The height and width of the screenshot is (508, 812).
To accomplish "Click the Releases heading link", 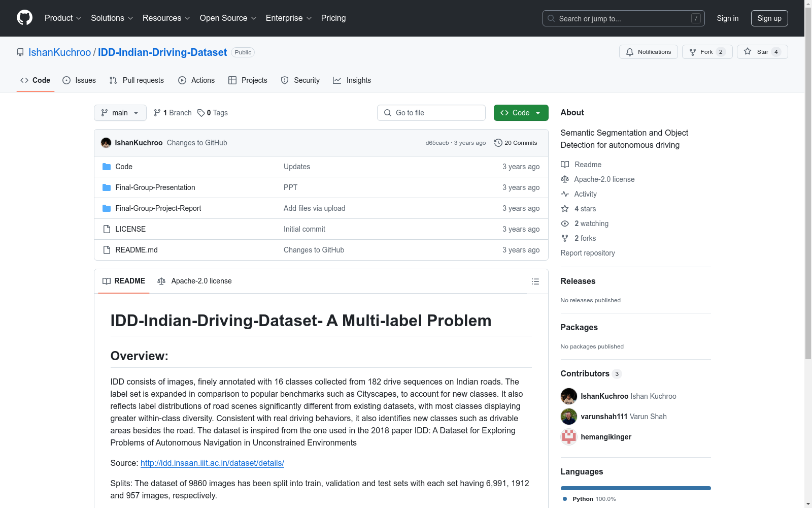I will coord(578,281).
